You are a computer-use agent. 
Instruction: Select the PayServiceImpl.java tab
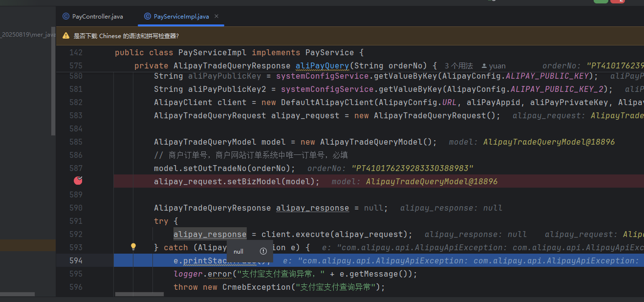click(181, 17)
